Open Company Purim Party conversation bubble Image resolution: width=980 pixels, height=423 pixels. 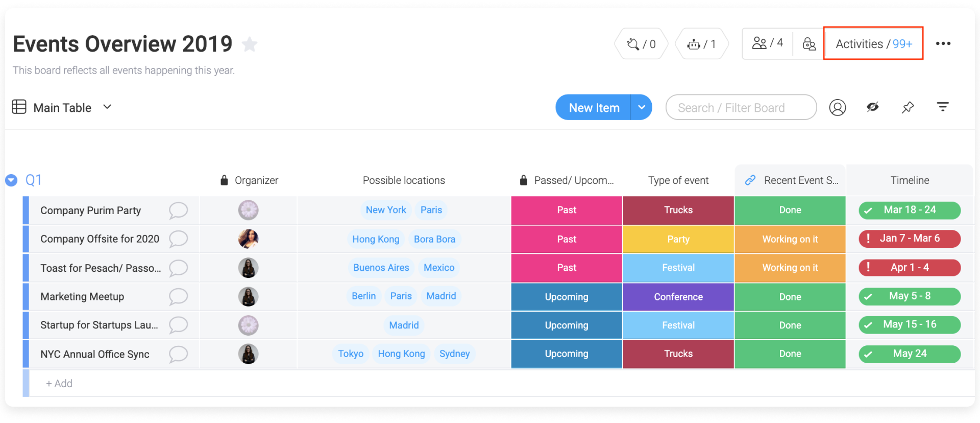178,210
